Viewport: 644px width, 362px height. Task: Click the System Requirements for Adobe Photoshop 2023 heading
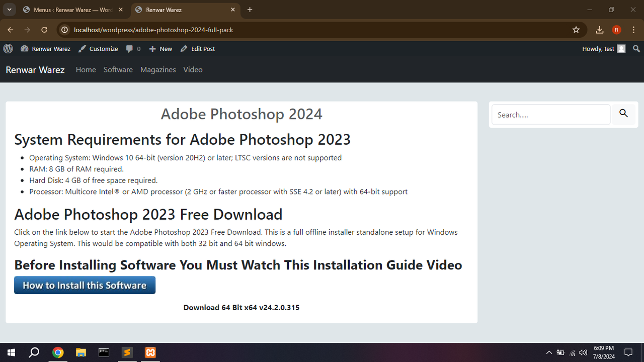pos(182,139)
